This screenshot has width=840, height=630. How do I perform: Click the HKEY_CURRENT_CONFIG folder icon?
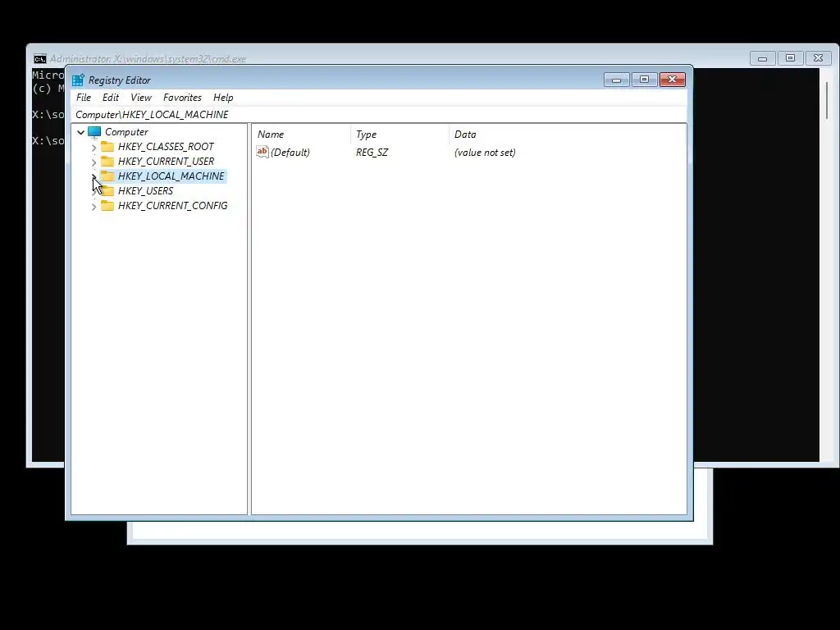click(x=107, y=206)
